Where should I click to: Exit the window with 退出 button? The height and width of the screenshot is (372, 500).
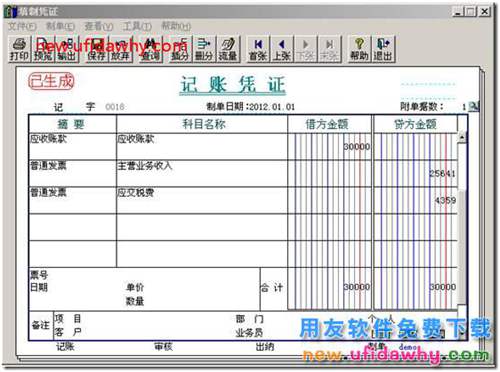pos(383,49)
